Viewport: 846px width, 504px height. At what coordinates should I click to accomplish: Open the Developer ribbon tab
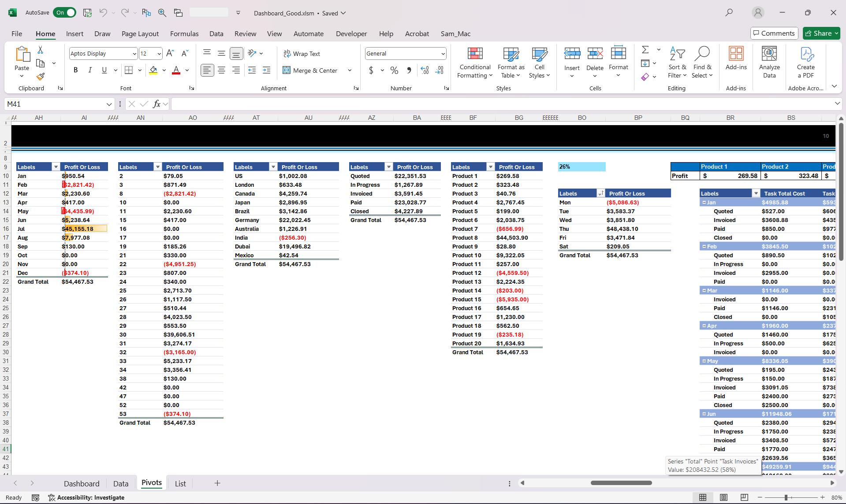(351, 33)
